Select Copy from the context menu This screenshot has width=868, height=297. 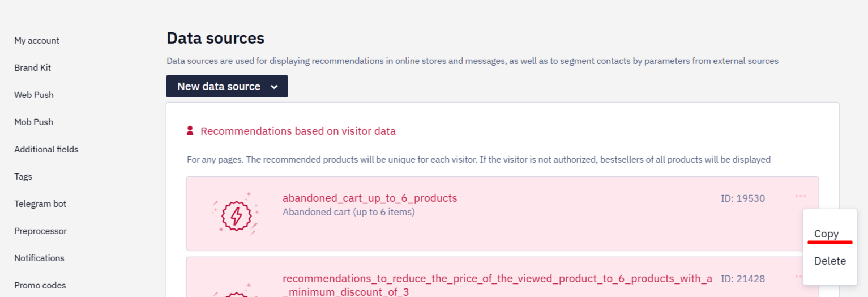click(826, 234)
